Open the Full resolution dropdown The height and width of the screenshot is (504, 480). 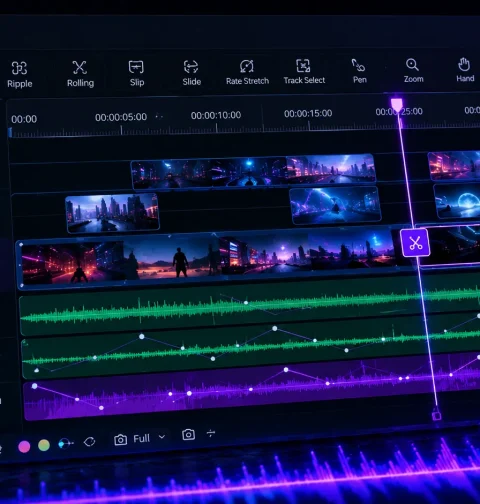click(149, 438)
